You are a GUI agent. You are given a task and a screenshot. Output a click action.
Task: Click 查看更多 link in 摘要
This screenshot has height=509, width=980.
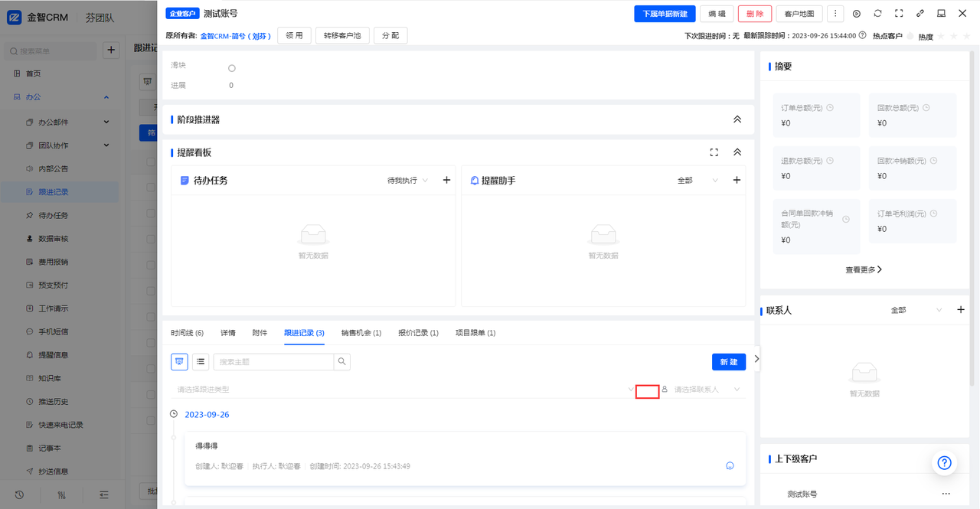[x=864, y=269]
